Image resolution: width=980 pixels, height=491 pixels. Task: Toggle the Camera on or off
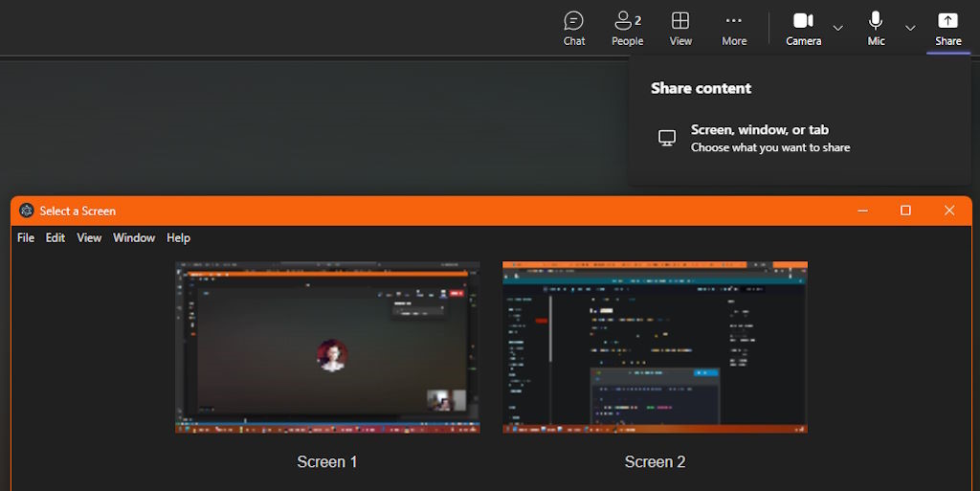click(x=803, y=29)
